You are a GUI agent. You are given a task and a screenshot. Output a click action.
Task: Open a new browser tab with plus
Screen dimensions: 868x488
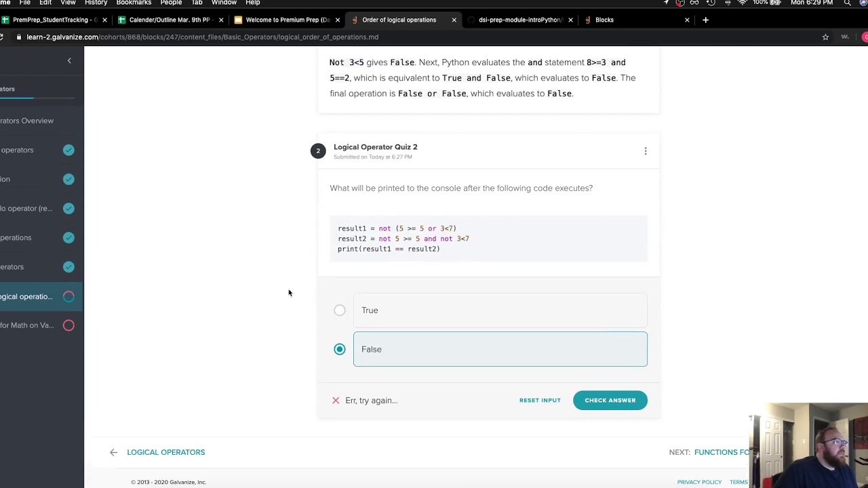705,20
